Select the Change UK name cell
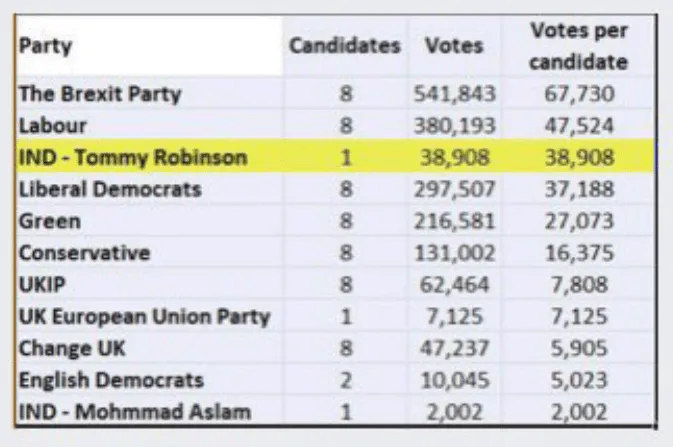673x447 pixels. coord(150,348)
